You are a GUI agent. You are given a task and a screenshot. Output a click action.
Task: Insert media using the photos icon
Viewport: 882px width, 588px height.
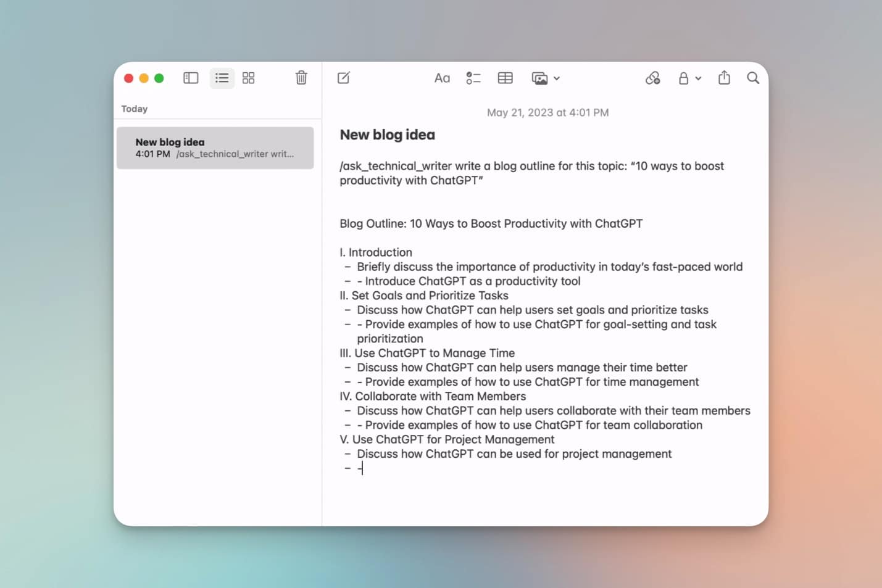540,78
